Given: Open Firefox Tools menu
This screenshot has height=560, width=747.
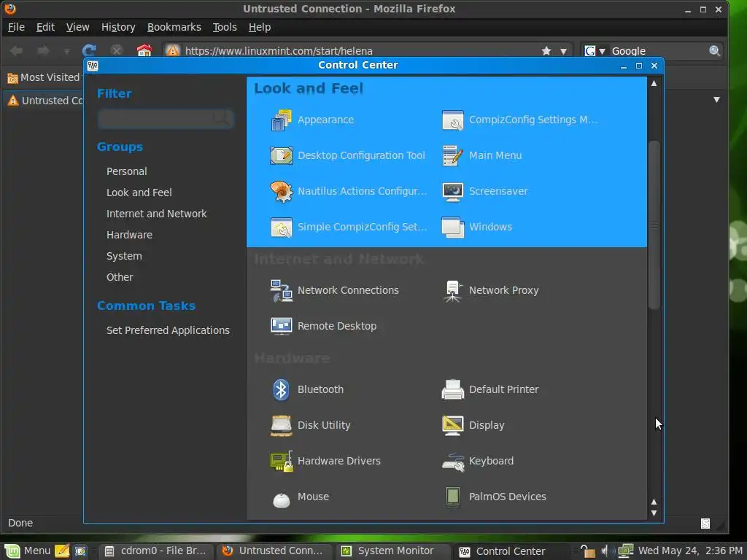Looking at the screenshot, I should [225, 27].
